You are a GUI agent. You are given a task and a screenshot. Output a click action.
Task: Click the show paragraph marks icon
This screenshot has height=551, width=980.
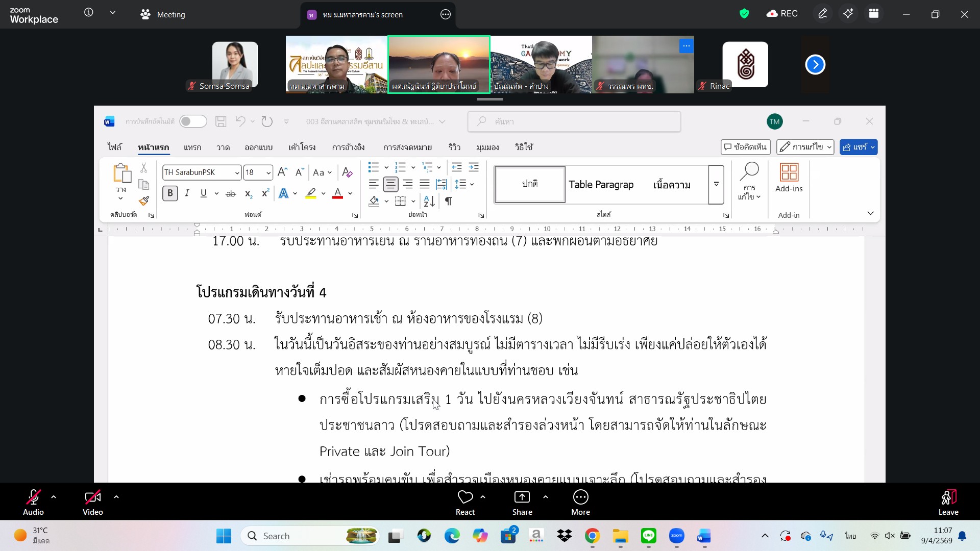coord(448,202)
